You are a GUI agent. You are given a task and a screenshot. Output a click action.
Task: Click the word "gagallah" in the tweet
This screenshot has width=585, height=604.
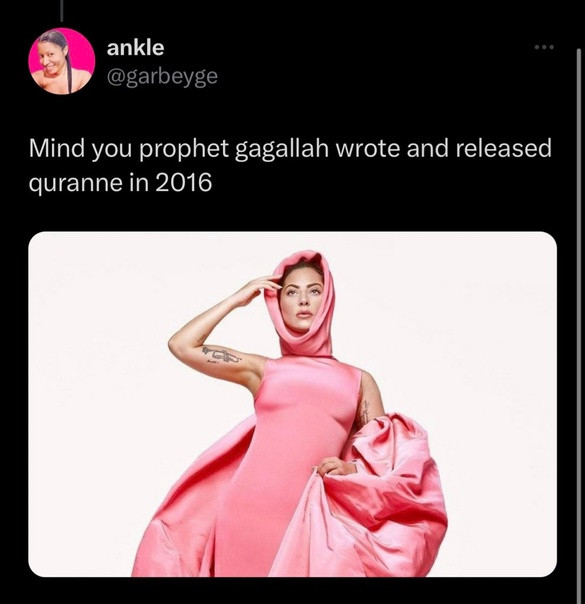[282, 149]
